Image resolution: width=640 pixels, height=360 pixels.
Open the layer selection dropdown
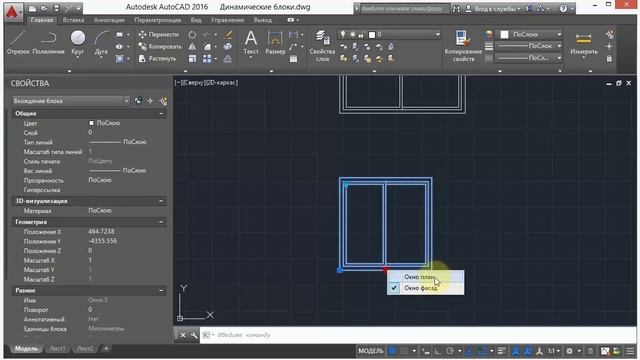point(389,35)
